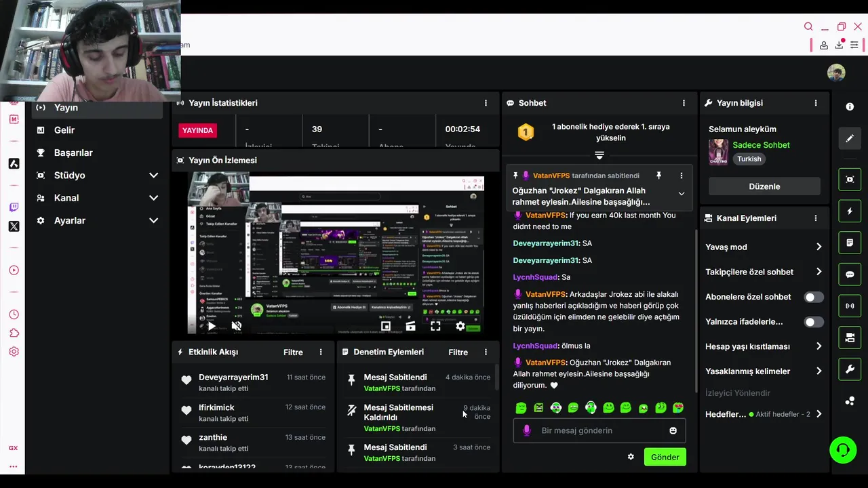Expand the Ayarlar menu chevron
This screenshot has width=868, height=488.
pyautogui.click(x=153, y=220)
